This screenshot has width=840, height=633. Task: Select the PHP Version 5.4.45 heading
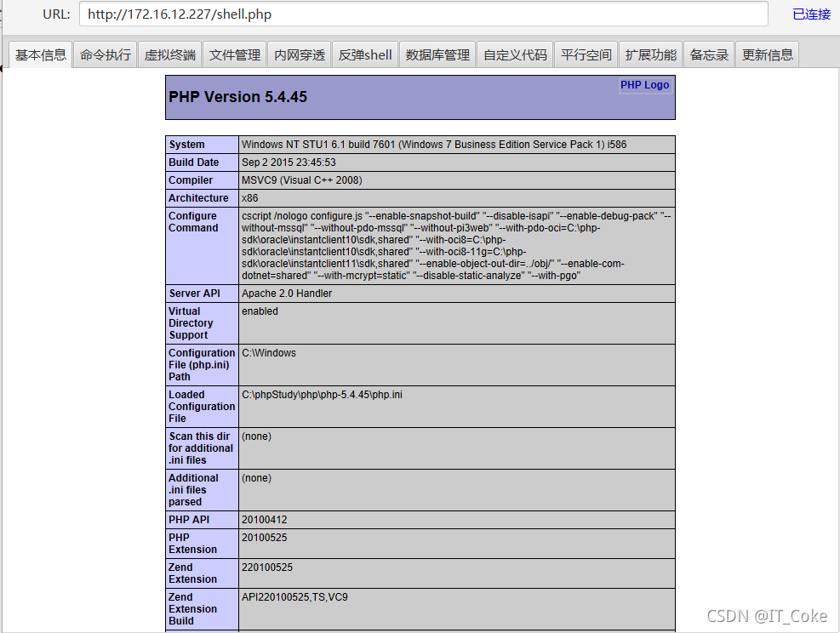(237, 97)
